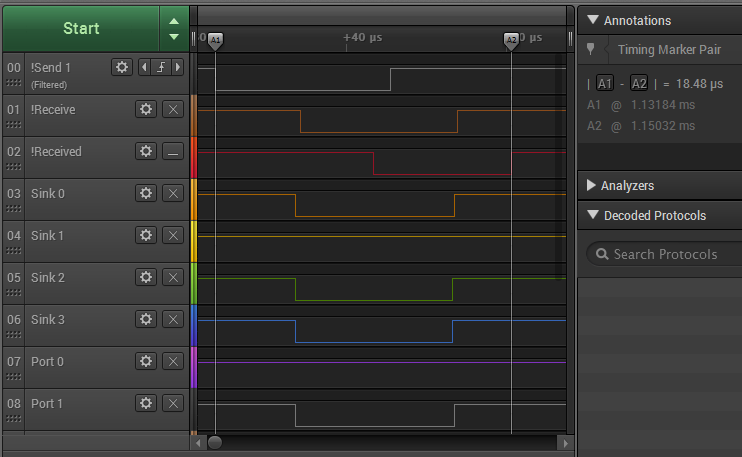This screenshot has height=457, width=742.
Task: Select rising edge trigger on !Send 1
Action: click(x=162, y=67)
